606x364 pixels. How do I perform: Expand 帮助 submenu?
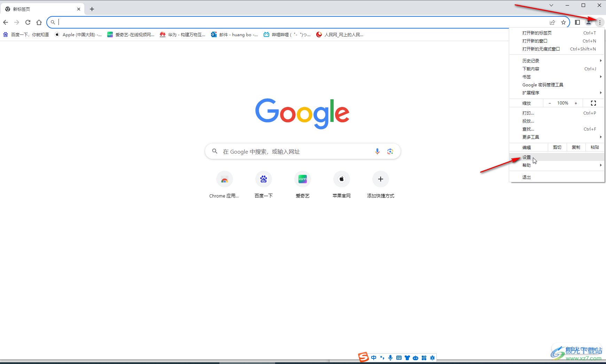(x=557, y=165)
